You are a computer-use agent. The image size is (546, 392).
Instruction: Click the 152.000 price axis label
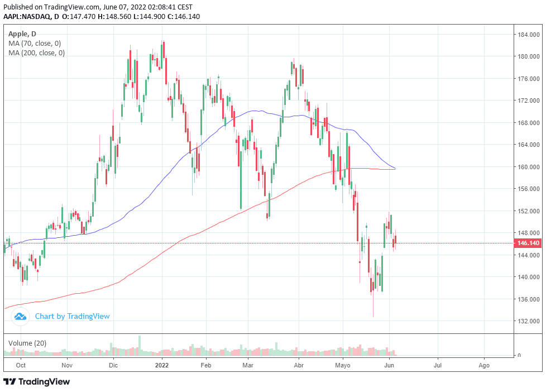[529, 211]
